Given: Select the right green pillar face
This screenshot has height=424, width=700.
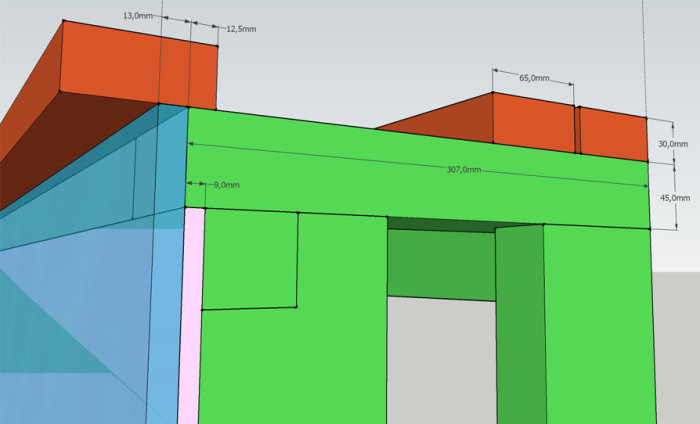Looking at the screenshot, I should click(599, 325).
